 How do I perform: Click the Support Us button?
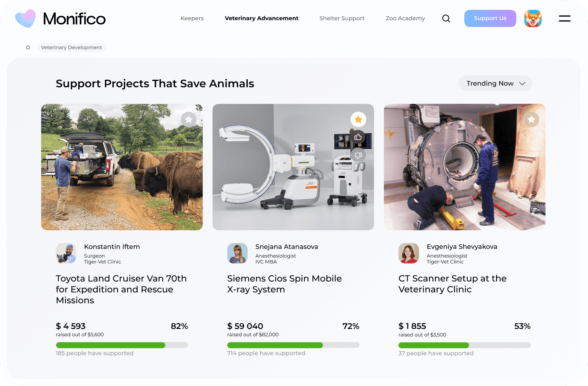[490, 18]
